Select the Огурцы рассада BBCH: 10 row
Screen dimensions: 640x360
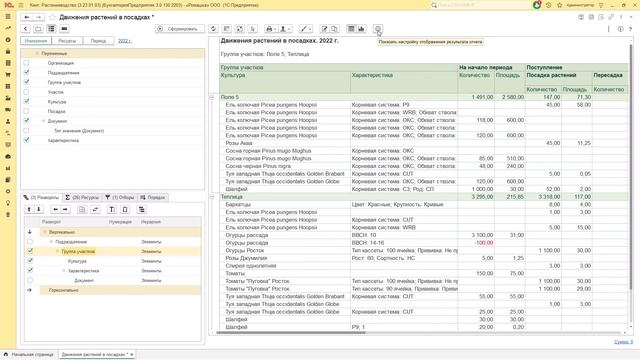click(x=423, y=235)
